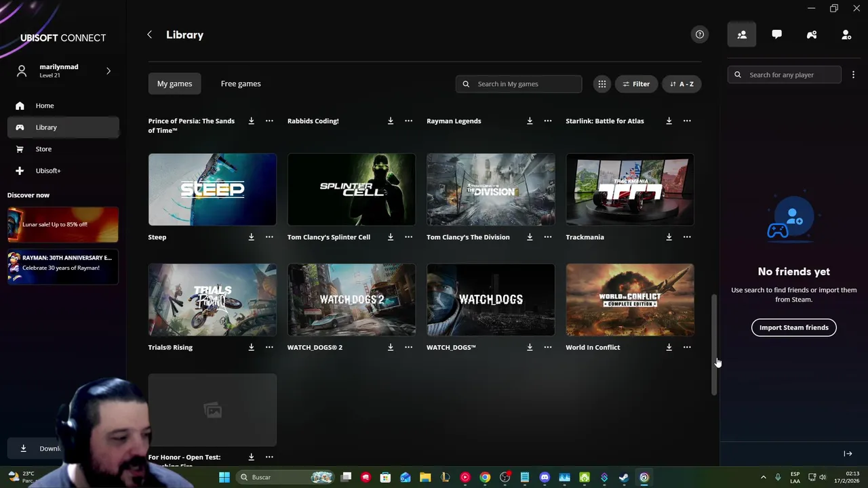Open Steep more options menu

click(x=269, y=237)
